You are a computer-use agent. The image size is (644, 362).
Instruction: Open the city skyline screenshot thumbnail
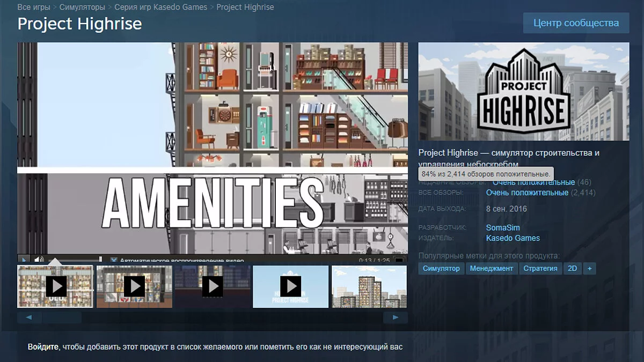[369, 287]
